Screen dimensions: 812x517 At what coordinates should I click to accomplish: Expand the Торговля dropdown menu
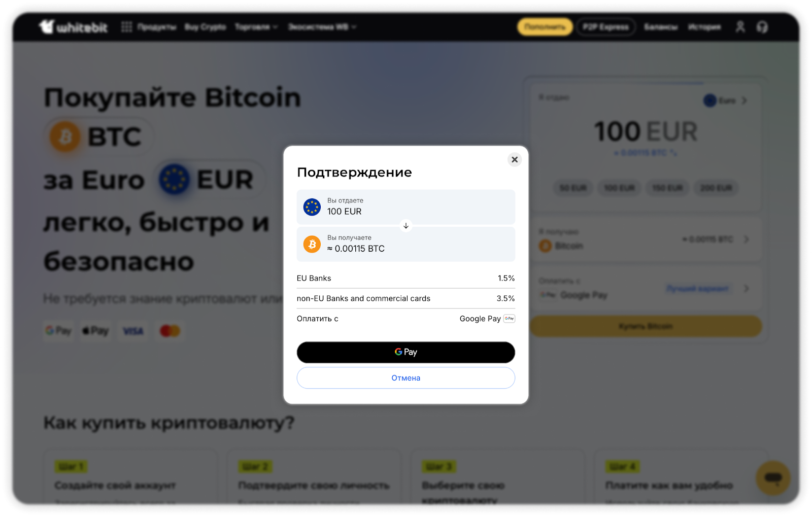[256, 27]
